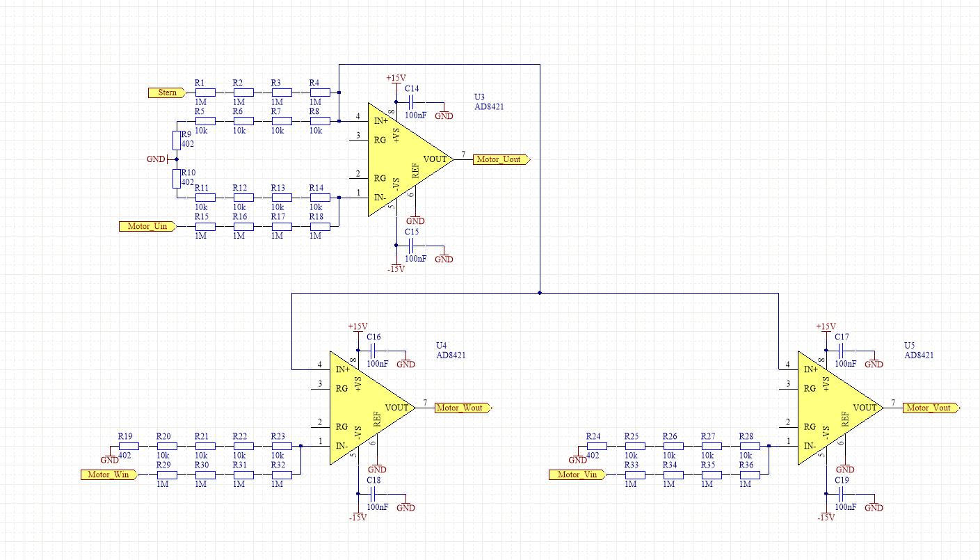Select capacitor C17 symbol

click(x=841, y=351)
